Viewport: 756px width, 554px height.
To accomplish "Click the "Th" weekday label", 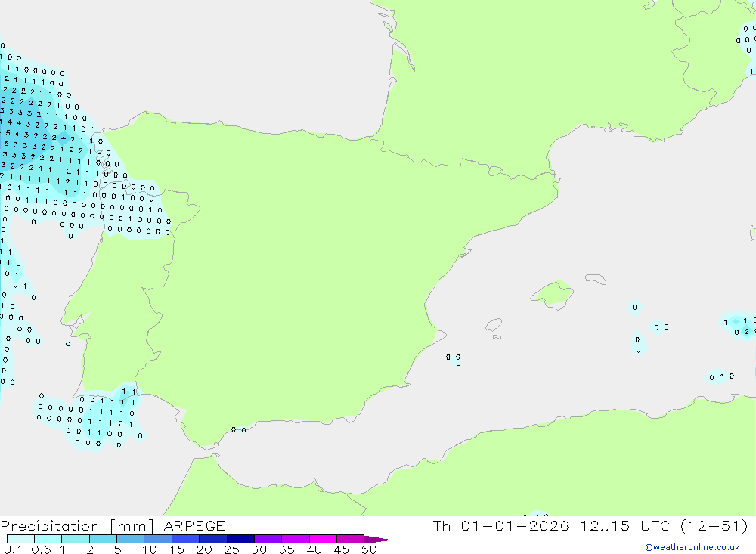I will click(442, 525).
